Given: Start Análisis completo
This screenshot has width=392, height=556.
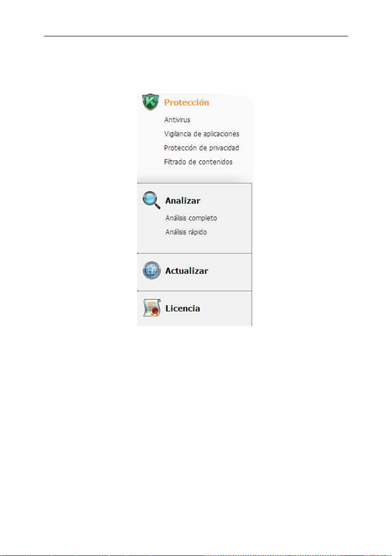Looking at the screenshot, I should point(191,218).
